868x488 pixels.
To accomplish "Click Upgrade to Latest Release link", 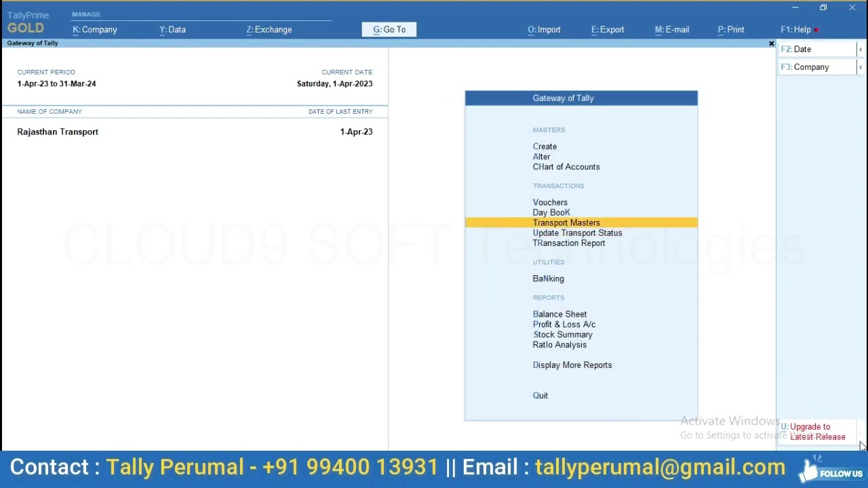I will tap(817, 432).
